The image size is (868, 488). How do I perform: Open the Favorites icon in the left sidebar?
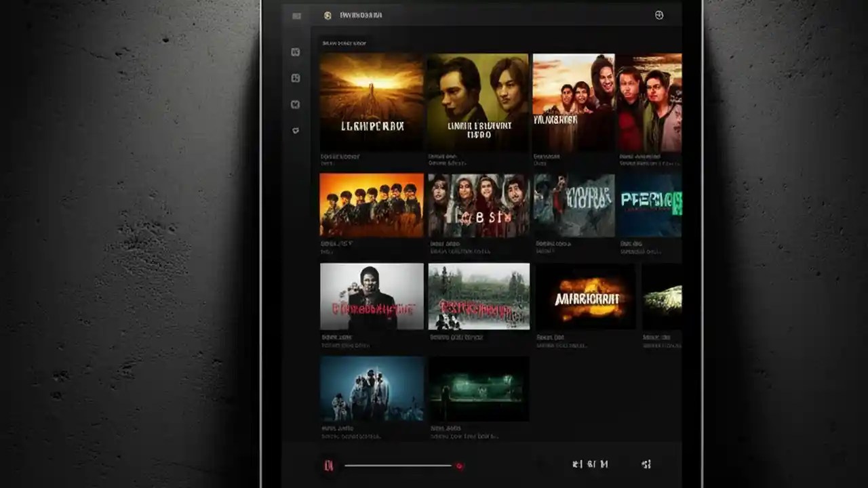(x=296, y=105)
